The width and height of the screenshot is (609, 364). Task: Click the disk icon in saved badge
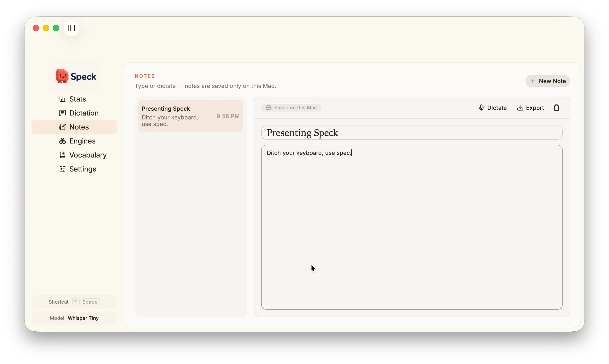[x=269, y=108]
